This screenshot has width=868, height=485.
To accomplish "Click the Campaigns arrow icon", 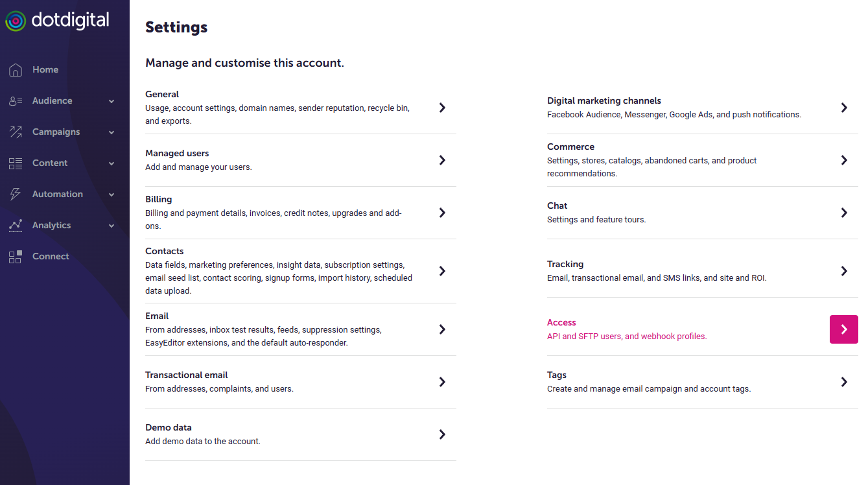I will click(x=16, y=132).
